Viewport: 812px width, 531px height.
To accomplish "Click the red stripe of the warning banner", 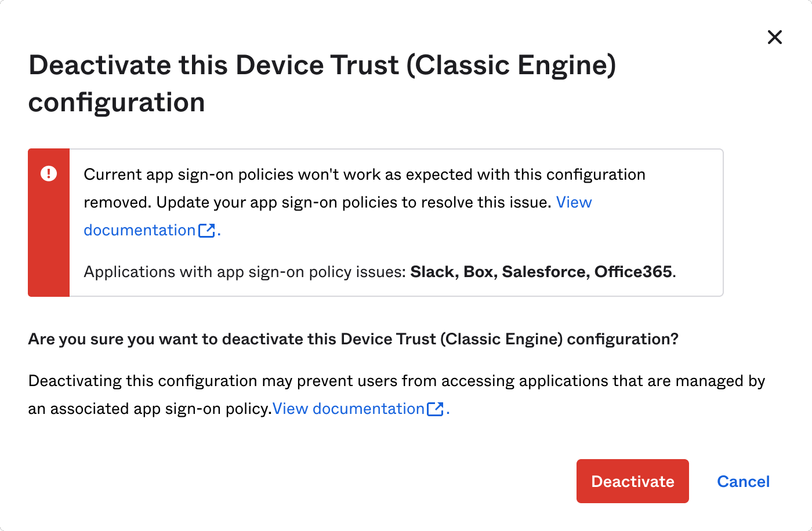I will click(49, 243).
